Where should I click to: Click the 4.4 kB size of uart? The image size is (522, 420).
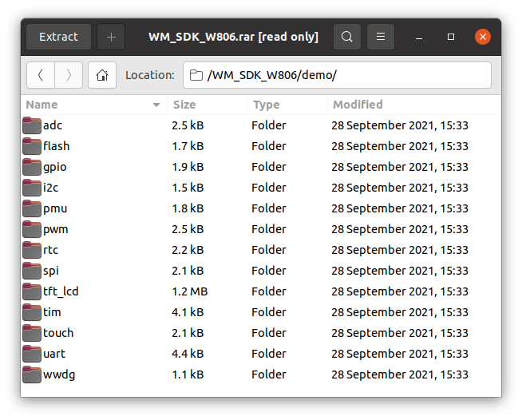[188, 354]
